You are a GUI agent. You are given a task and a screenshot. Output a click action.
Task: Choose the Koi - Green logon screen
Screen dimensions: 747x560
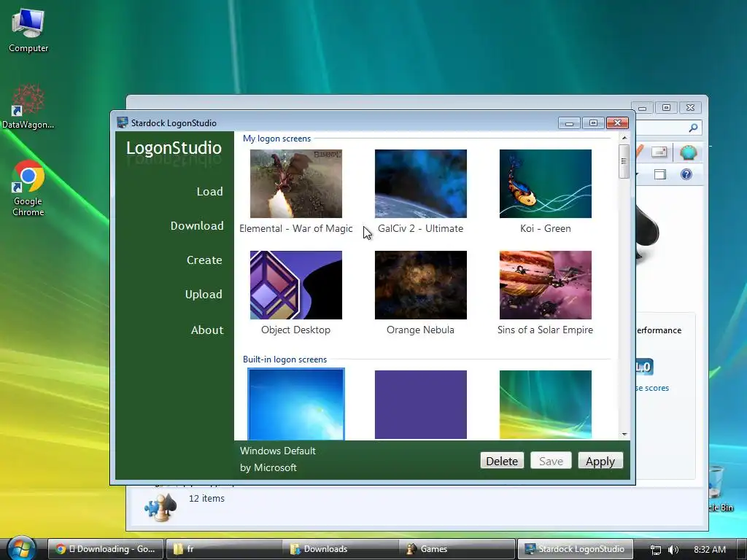click(546, 184)
